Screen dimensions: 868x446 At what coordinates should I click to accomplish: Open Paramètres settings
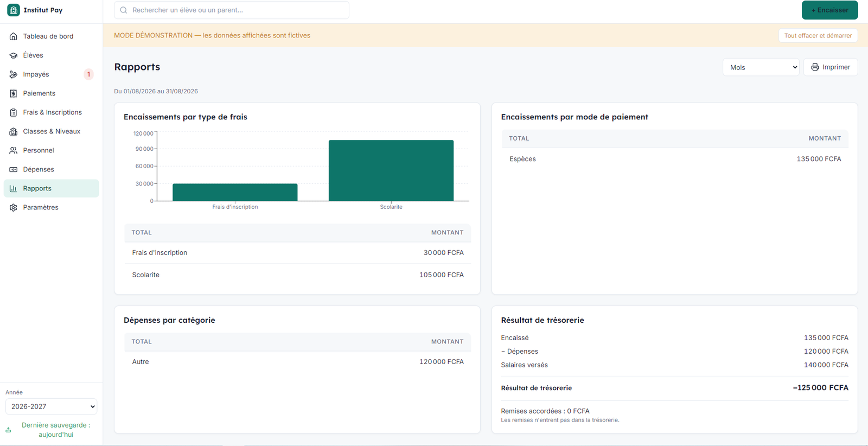click(52, 207)
